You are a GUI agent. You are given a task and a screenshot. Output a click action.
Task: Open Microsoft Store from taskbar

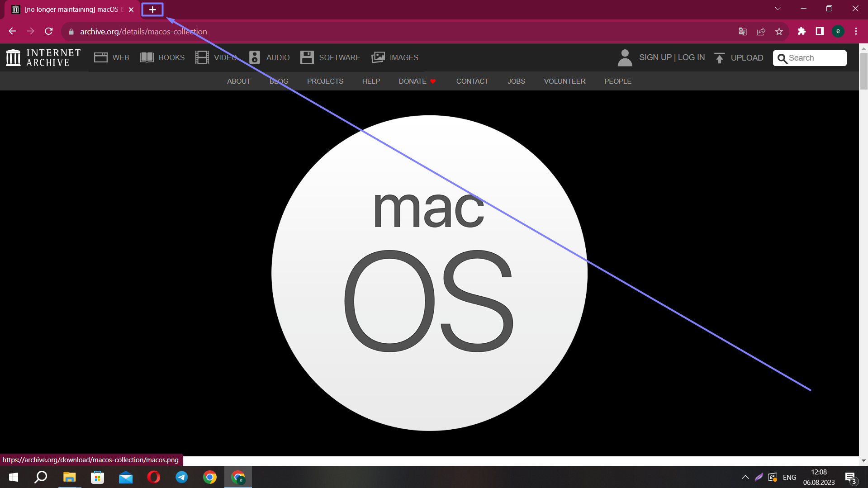[97, 477]
